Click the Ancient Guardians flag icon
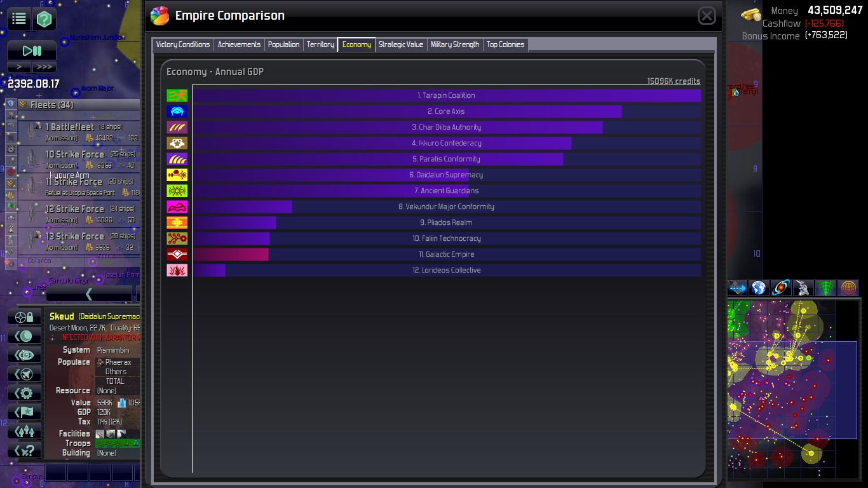Image resolution: width=868 pixels, height=488 pixels. pyautogui.click(x=177, y=191)
